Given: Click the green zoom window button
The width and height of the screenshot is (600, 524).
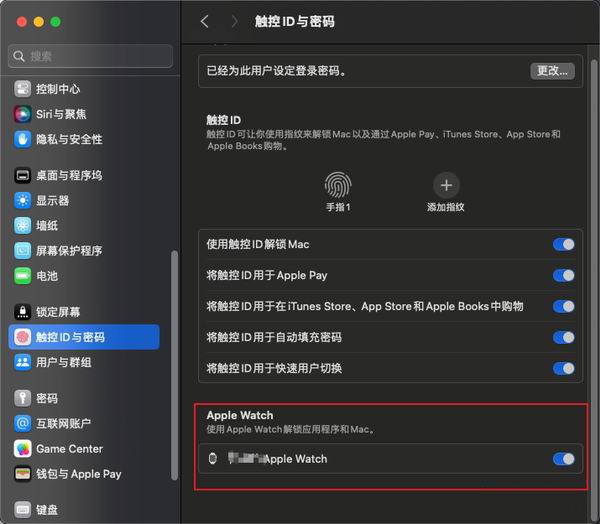Looking at the screenshot, I should tap(55, 22).
